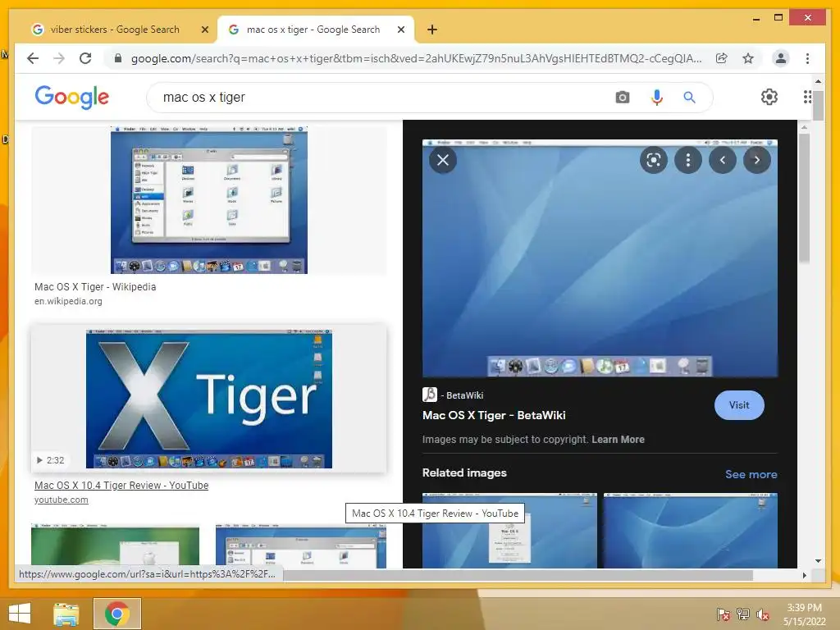
Task: Open Mac OS X Tiger - BetaWiki title
Action: (494, 416)
